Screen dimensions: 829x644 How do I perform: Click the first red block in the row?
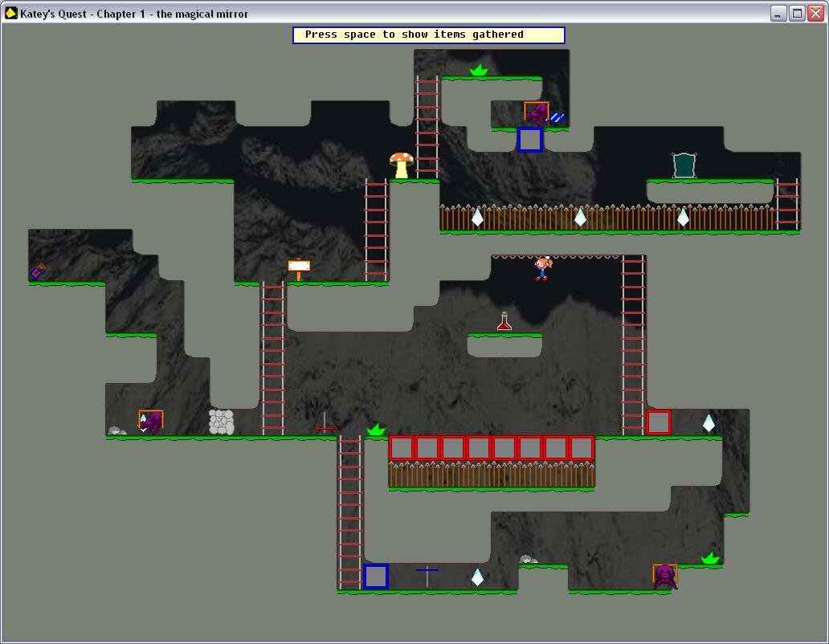[402, 448]
